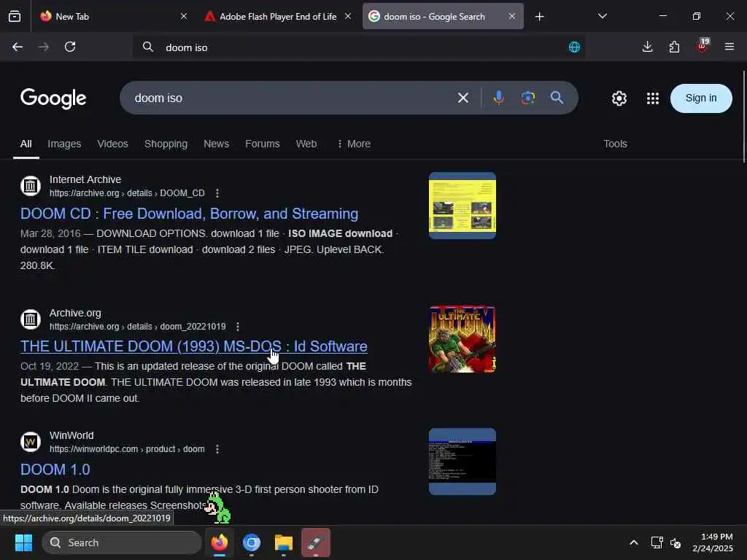This screenshot has width=747, height=560.
Task: Open THE ULTIMATE DOOM (1993) MS-DOS link
Action: 194,346
